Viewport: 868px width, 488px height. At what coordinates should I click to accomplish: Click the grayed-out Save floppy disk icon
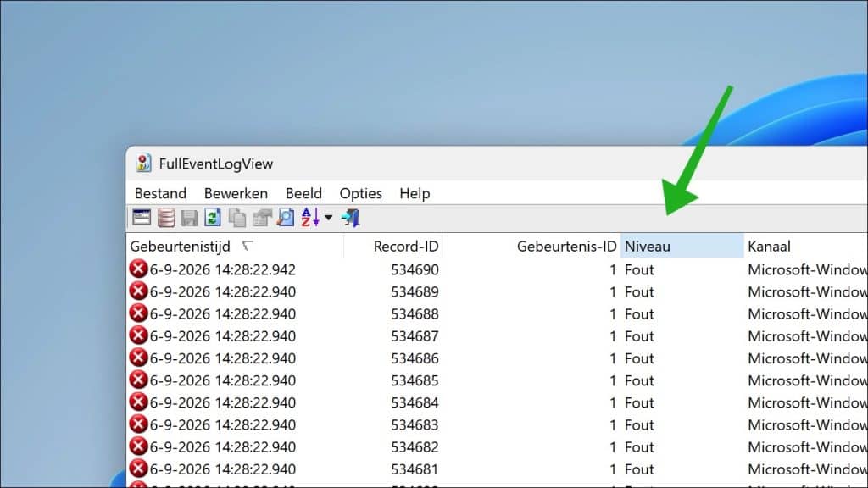pyautogui.click(x=189, y=218)
